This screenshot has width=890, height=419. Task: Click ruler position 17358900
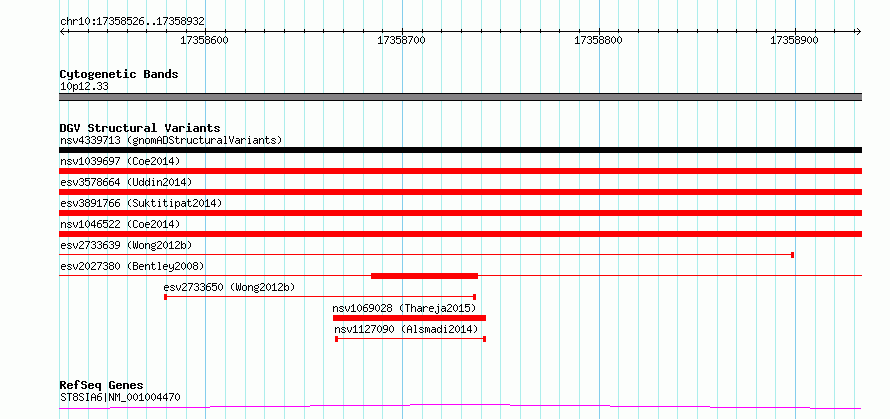[x=795, y=40]
